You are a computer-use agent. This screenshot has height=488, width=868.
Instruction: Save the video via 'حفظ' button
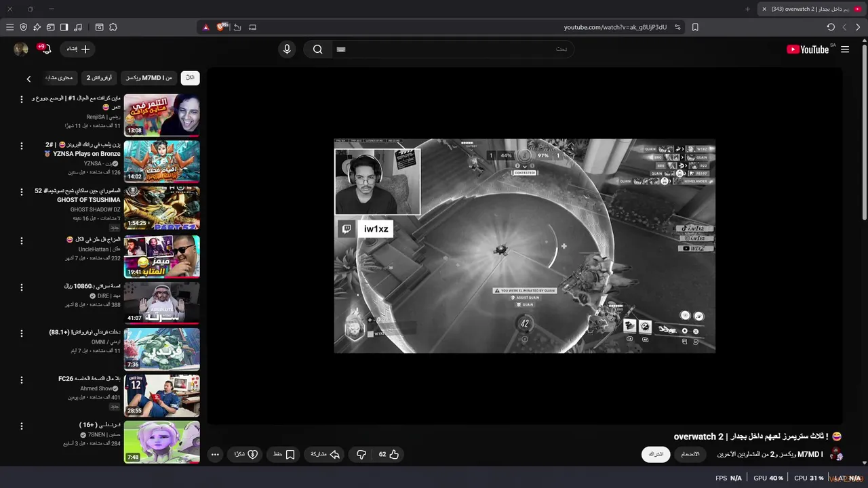coord(284,454)
